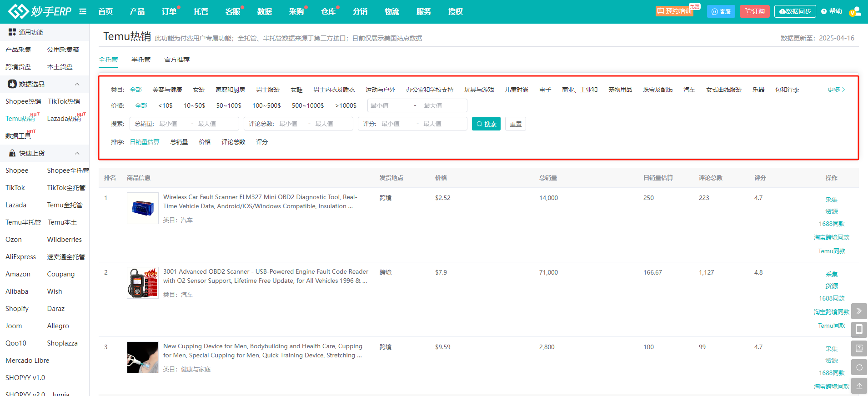Image resolution: width=868 pixels, height=396 pixels.
Task: Filter category by 宠物用品
Action: pyautogui.click(x=620, y=90)
